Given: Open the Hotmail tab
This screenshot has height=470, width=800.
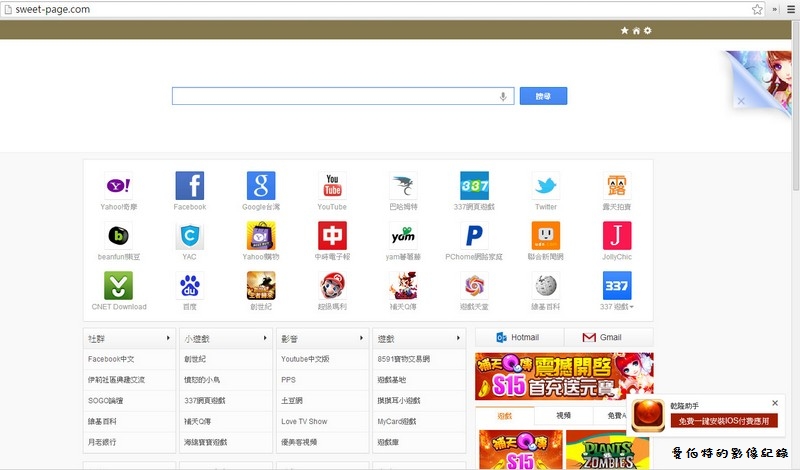Looking at the screenshot, I should tap(519, 337).
